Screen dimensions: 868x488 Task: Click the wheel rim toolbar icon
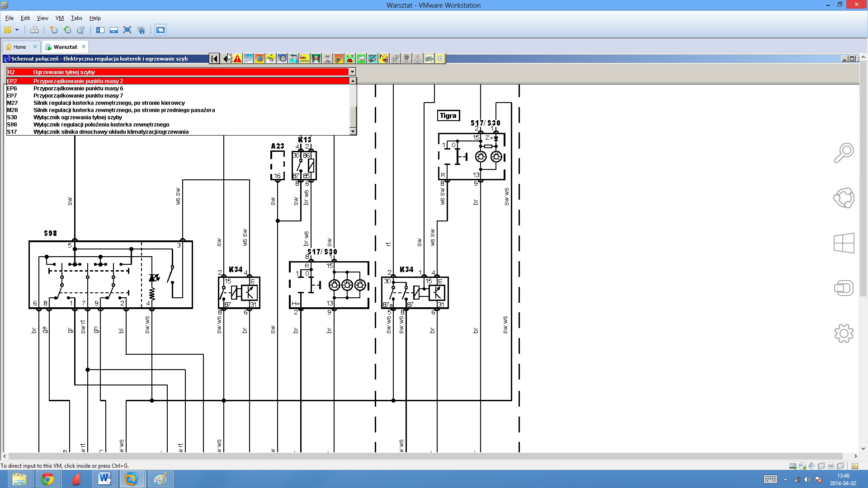click(x=282, y=58)
